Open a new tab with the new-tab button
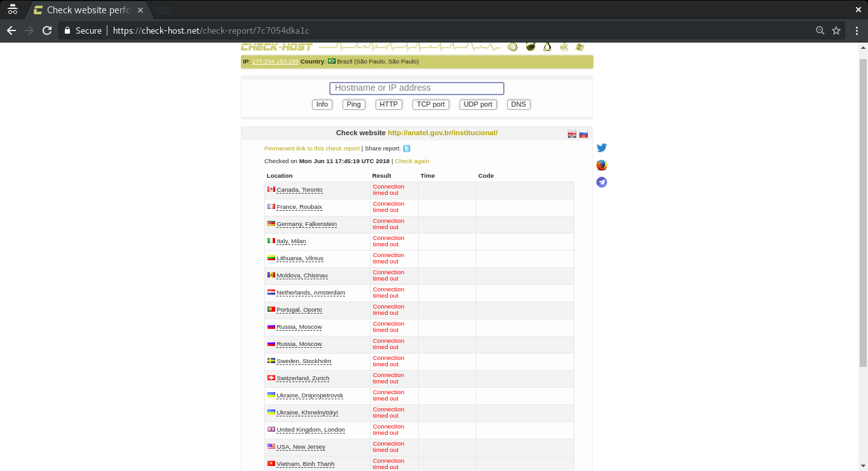This screenshot has width=868, height=471. 164,10
